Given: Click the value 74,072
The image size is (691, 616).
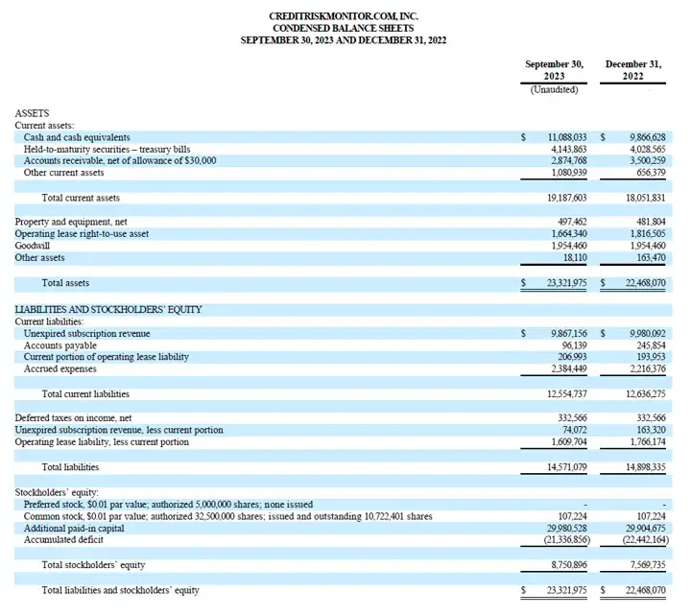Looking at the screenshot, I should pos(574,430).
